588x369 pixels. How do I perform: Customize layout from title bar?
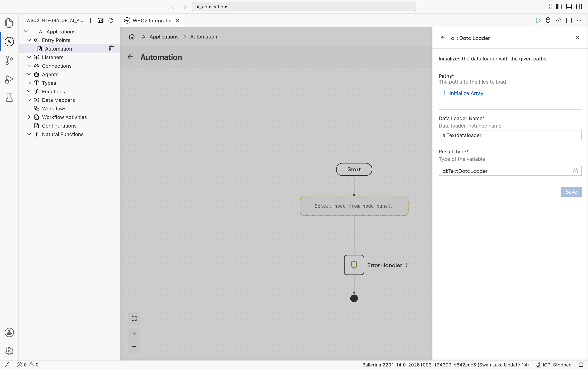coord(549,7)
